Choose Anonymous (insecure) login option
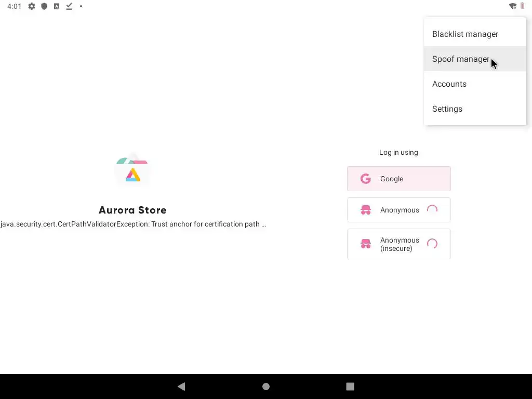The height and width of the screenshot is (399, 532). point(398,244)
